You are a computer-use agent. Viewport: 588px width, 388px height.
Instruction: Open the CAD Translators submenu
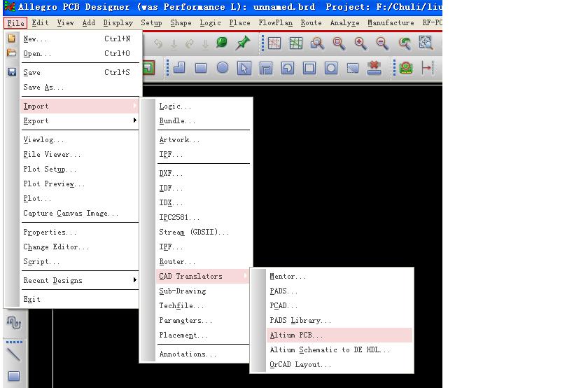click(x=202, y=276)
